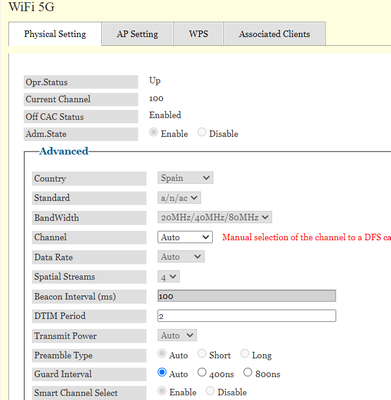The width and height of the screenshot is (391, 400).
Task: Open the Data Rate dropdown
Action: point(181,257)
